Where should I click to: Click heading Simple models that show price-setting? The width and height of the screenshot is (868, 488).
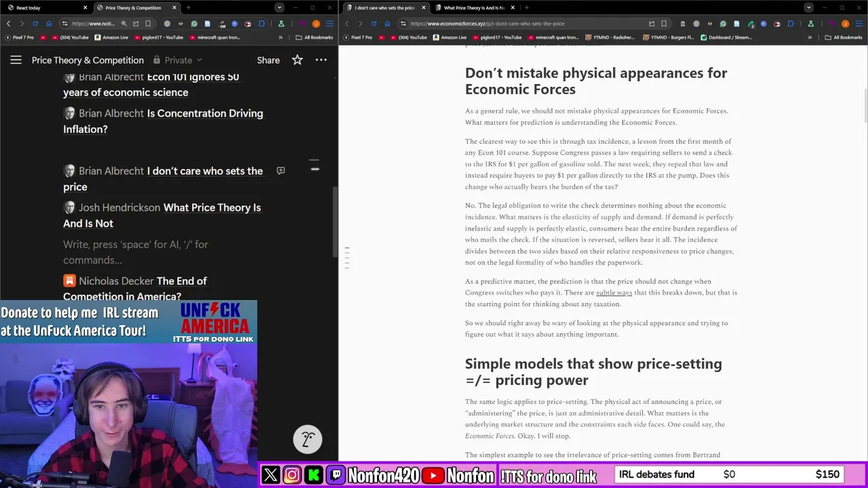point(593,371)
